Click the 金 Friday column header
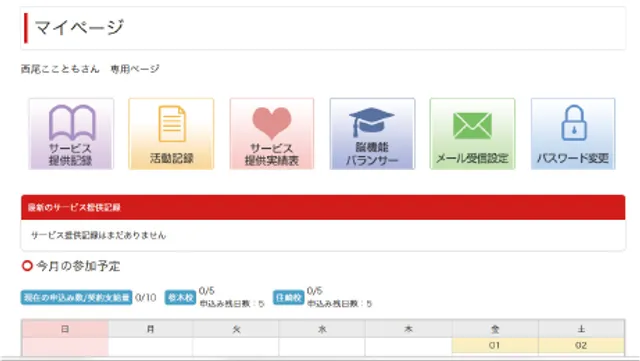640x361 pixels. point(495,329)
